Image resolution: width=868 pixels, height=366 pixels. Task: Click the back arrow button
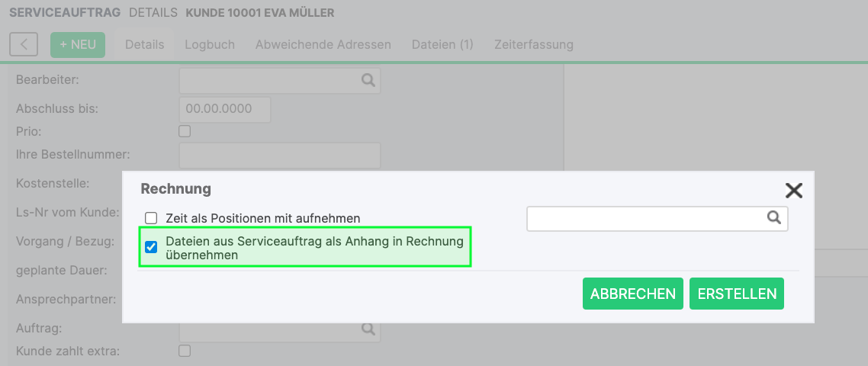click(24, 44)
